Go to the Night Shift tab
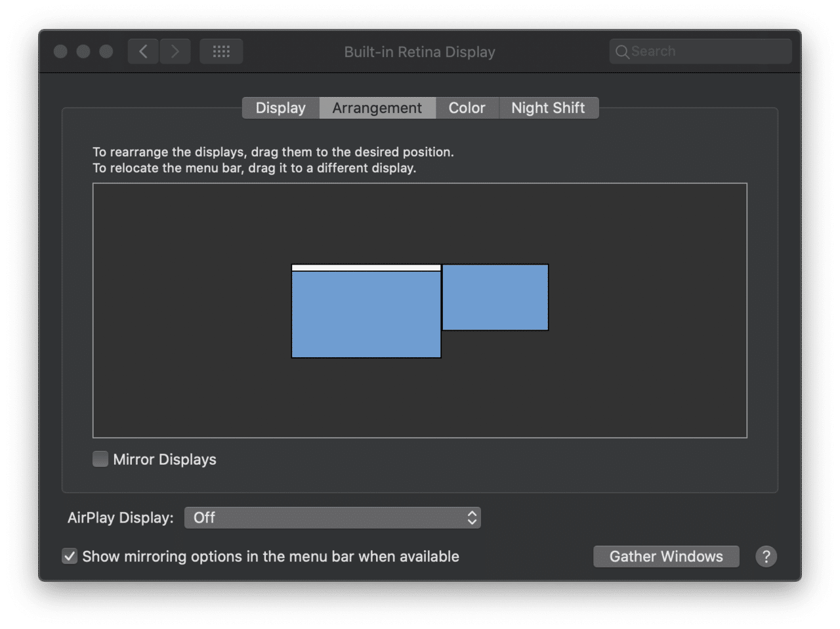The height and width of the screenshot is (629, 840). (x=549, y=108)
